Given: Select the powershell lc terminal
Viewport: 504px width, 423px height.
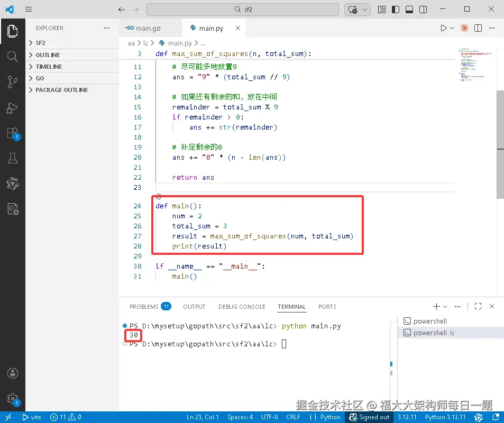Looking at the screenshot, I should click(x=451, y=333).
